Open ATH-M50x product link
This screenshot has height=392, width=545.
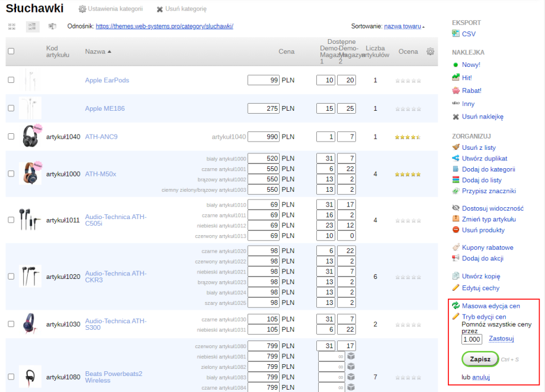[x=101, y=173]
